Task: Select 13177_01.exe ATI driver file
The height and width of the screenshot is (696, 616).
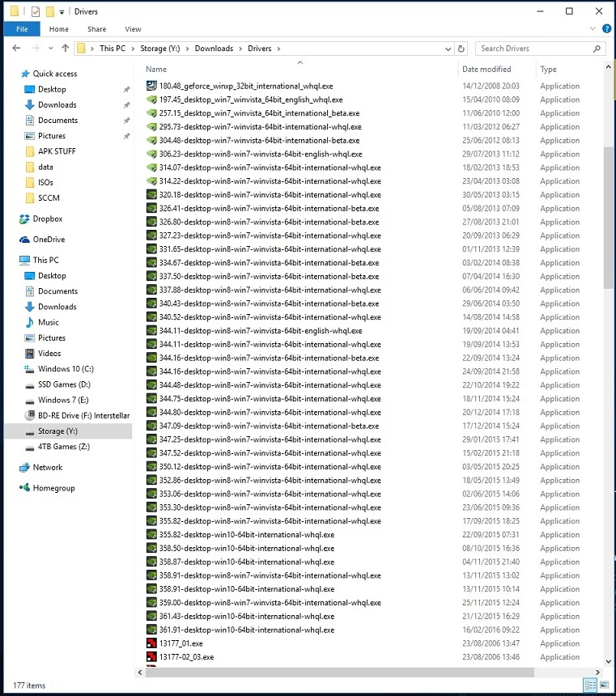Action: click(181, 643)
